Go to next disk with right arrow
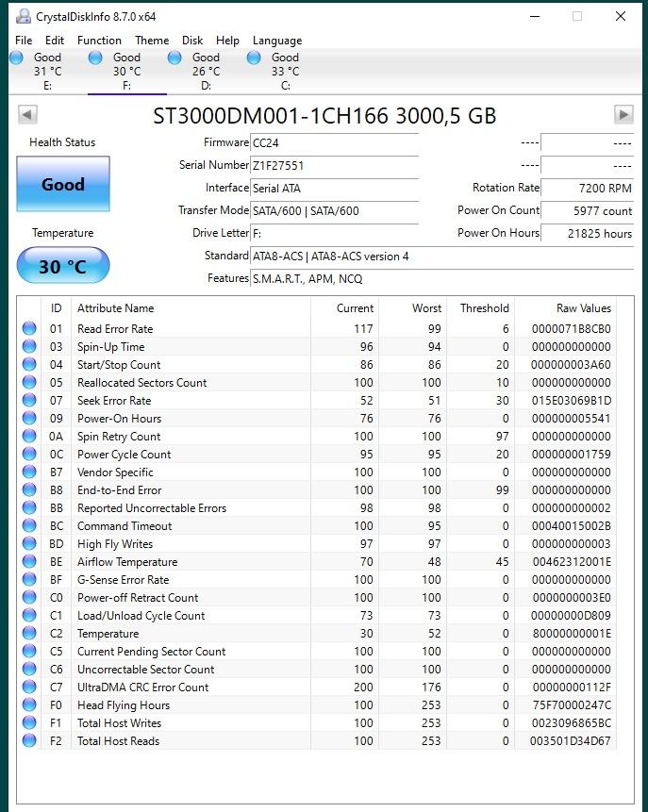The width and height of the screenshot is (648, 812). point(623,114)
